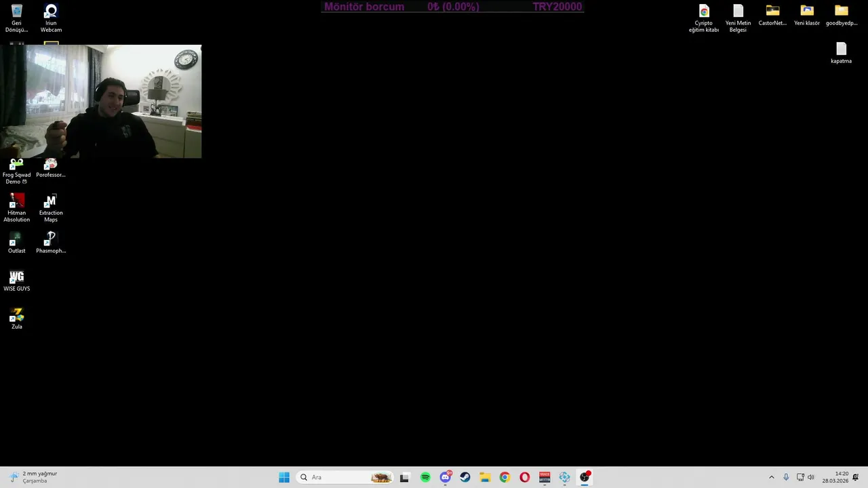Select the Hitman Absolution shortcut
The width and height of the screenshot is (868, 488).
pos(16,208)
